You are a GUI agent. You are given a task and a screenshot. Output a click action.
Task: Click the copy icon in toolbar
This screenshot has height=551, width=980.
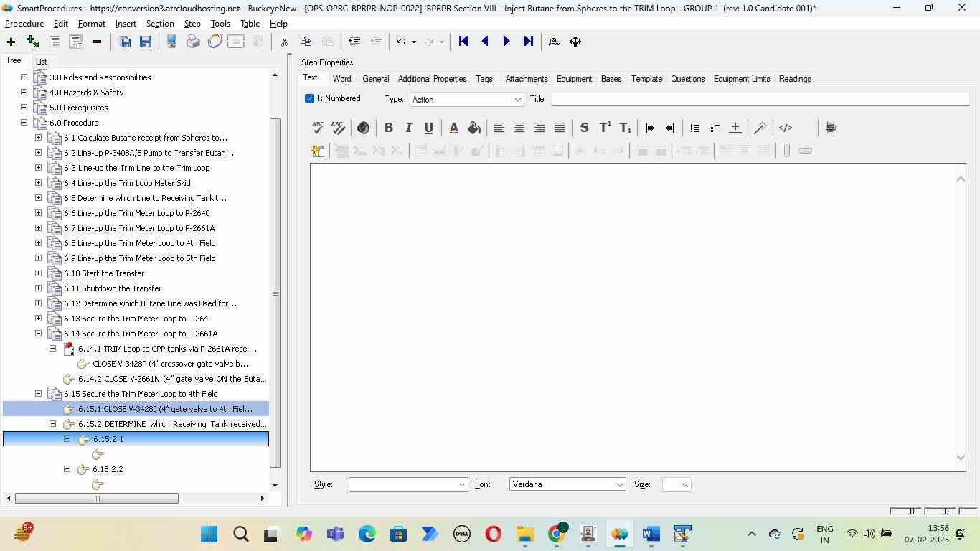click(306, 42)
